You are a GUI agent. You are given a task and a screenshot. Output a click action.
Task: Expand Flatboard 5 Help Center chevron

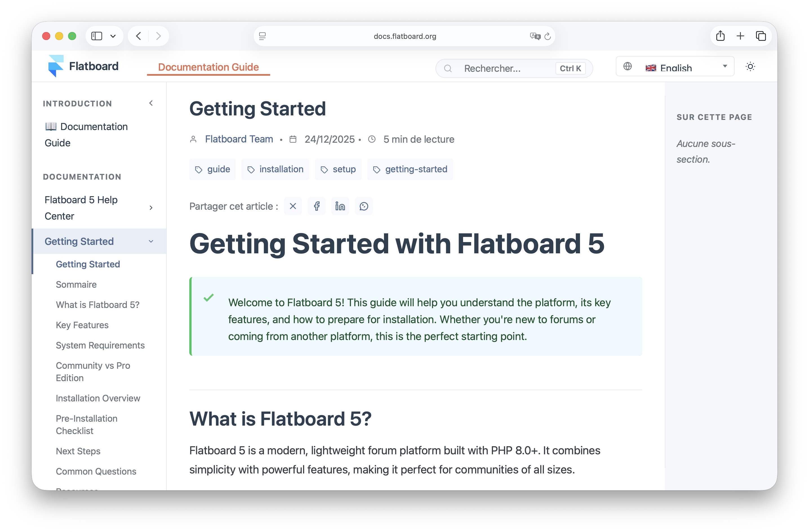click(151, 207)
